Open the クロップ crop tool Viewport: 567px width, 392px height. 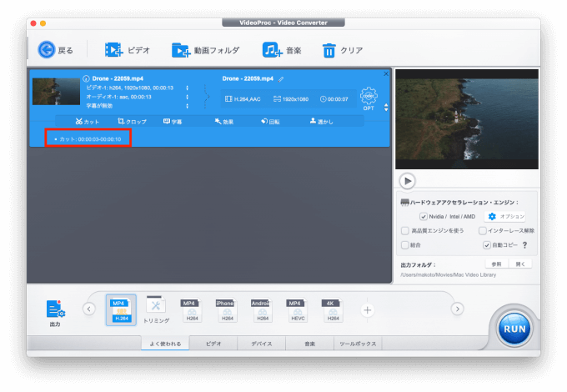pyautogui.click(x=132, y=122)
